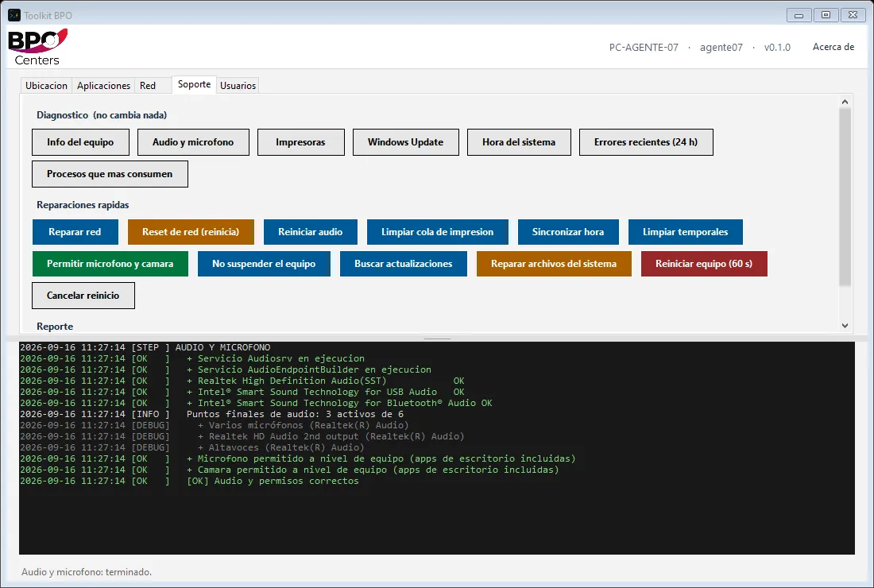This screenshot has width=874, height=588.
Task: Click the 'Realtek High Definition Audio(SST)' log line
Action: [x=242, y=381]
